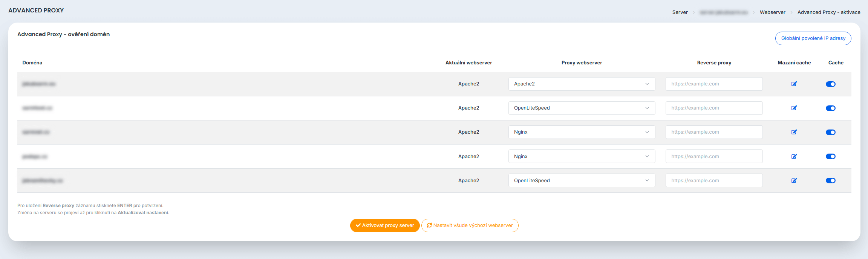Disable the Cache toggle in first row

pyautogui.click(x=830, y=84)
